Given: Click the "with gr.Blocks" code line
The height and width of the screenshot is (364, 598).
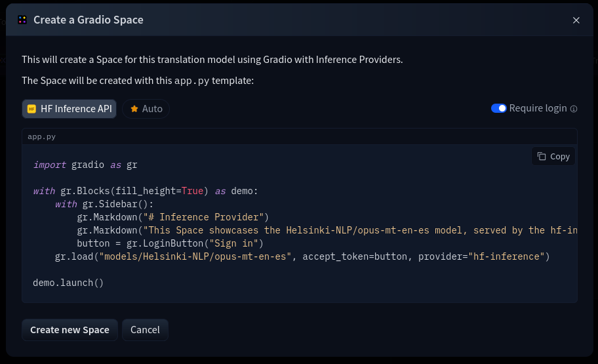Looking at the screenshot, I should coord(146,191).
